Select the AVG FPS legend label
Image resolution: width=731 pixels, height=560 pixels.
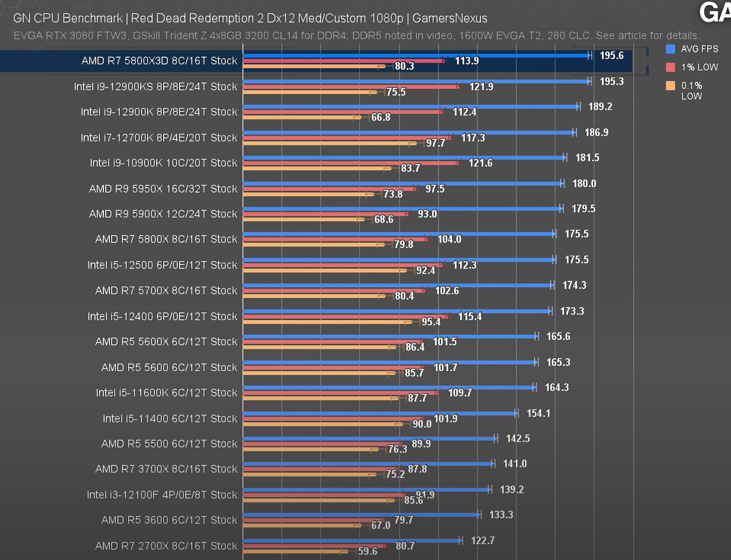coord(700,49)
